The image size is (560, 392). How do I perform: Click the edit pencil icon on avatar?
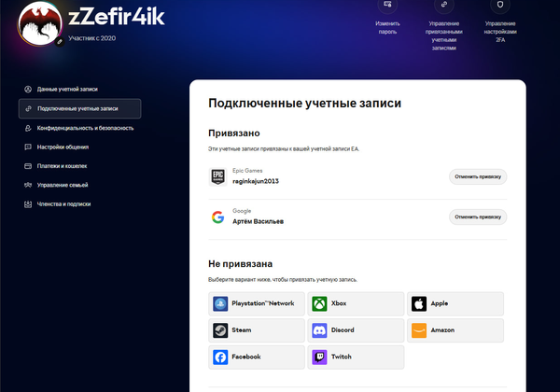point(60,42)
